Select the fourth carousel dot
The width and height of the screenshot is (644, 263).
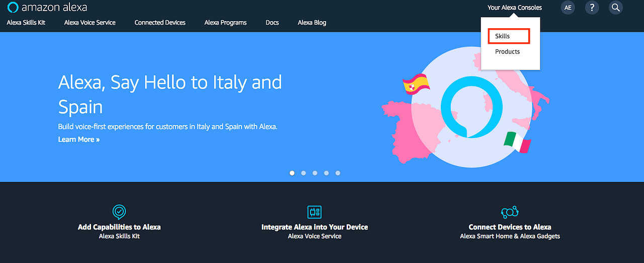(x=327, y=173)
